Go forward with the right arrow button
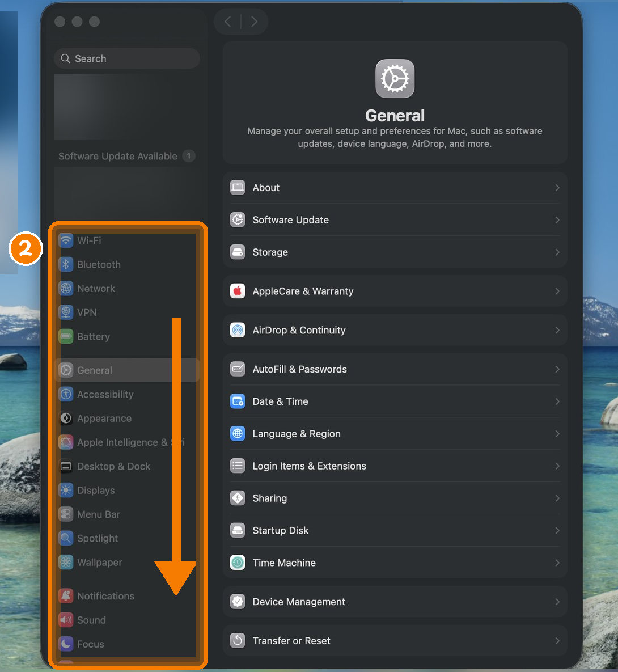This screenshot has width=618, height=672. [x=254, y=22]
